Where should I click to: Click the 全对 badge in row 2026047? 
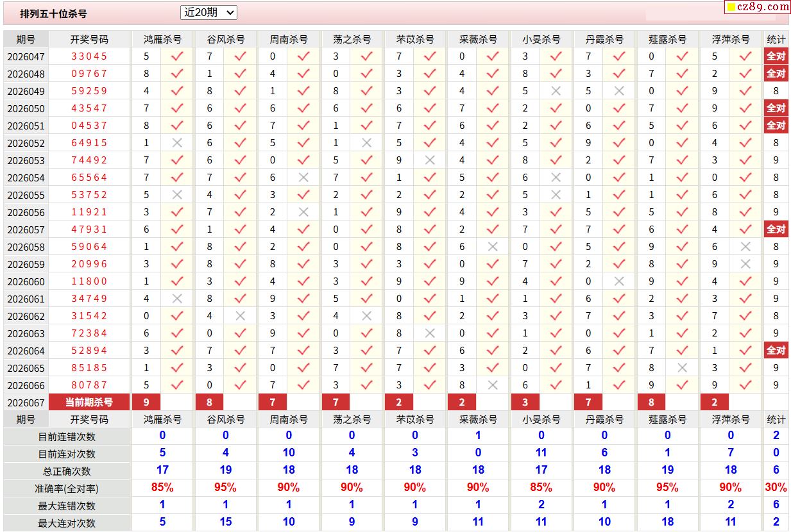tap(776, 56)
